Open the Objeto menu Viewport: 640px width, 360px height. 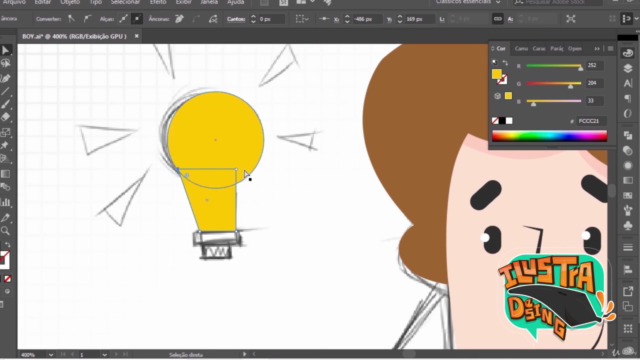click(x=70, y=2)
